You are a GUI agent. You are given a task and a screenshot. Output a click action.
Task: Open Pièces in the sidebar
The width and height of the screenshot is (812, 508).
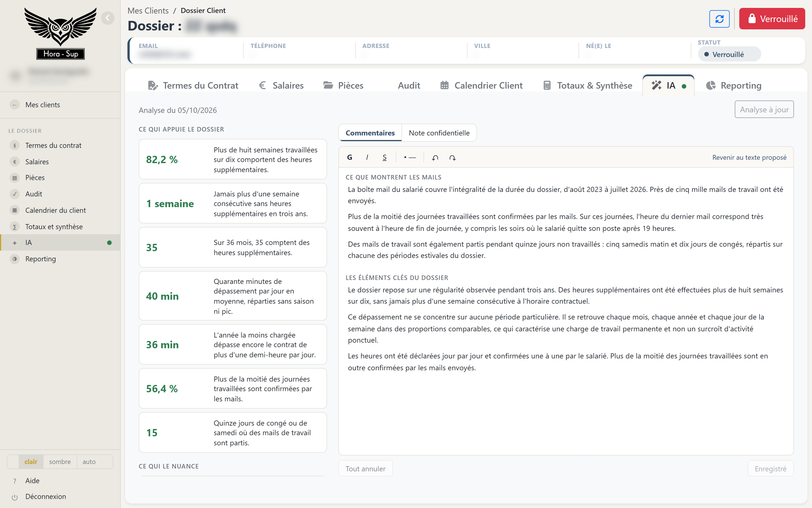click(x=60, y=178)
